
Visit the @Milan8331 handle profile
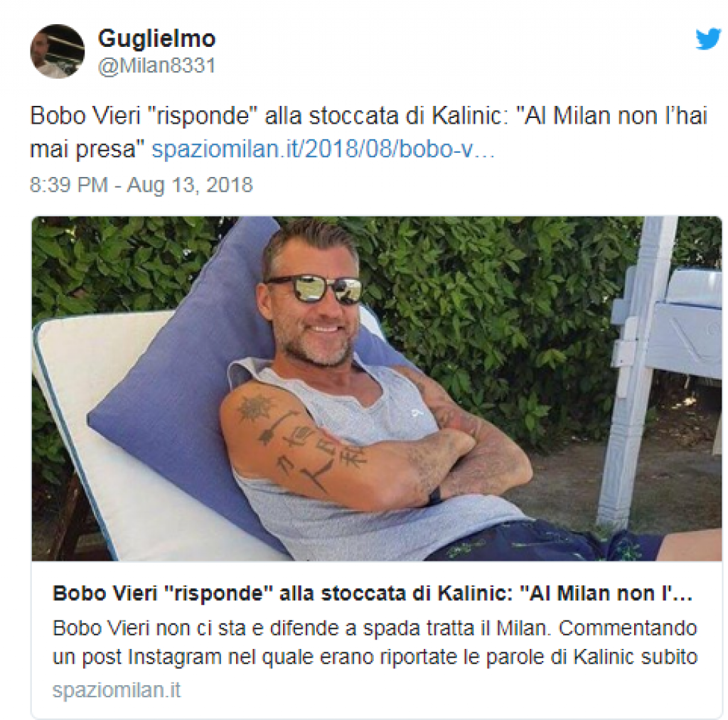[156, 66]
